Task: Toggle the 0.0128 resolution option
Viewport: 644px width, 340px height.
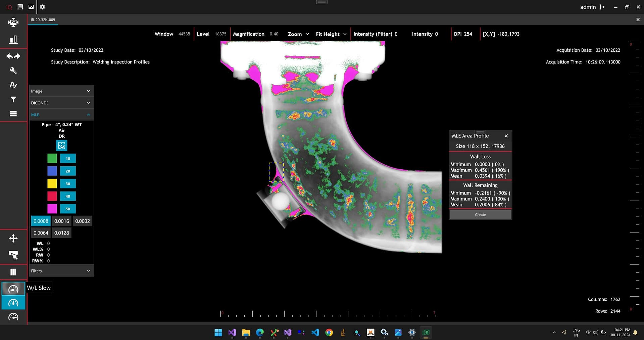Action: pyautogui.click(x=62, y=233)
